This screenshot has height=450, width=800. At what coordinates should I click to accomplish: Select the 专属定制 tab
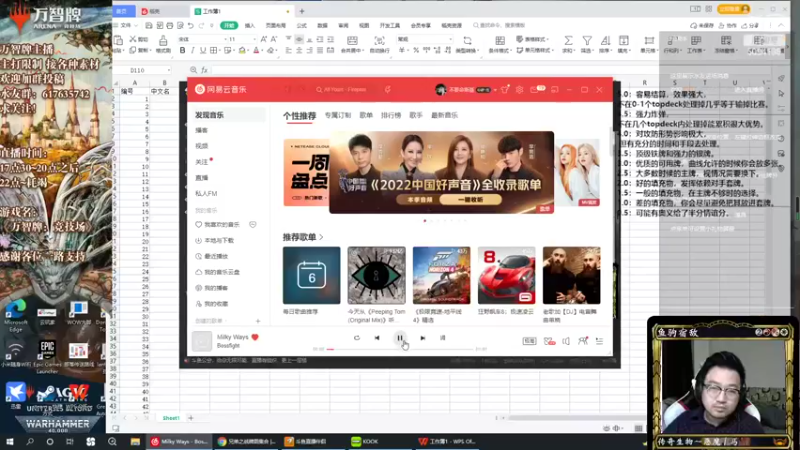[338, 115]
